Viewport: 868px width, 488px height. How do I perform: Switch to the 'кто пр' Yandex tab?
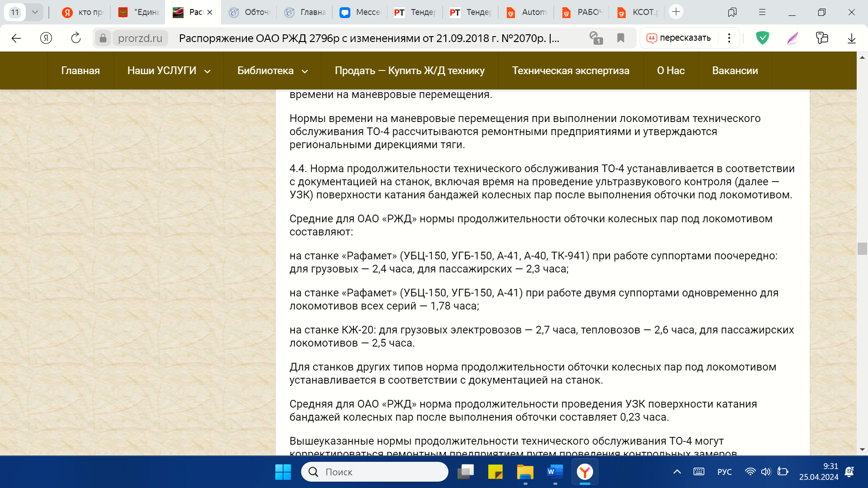click(x=82, y=12)
